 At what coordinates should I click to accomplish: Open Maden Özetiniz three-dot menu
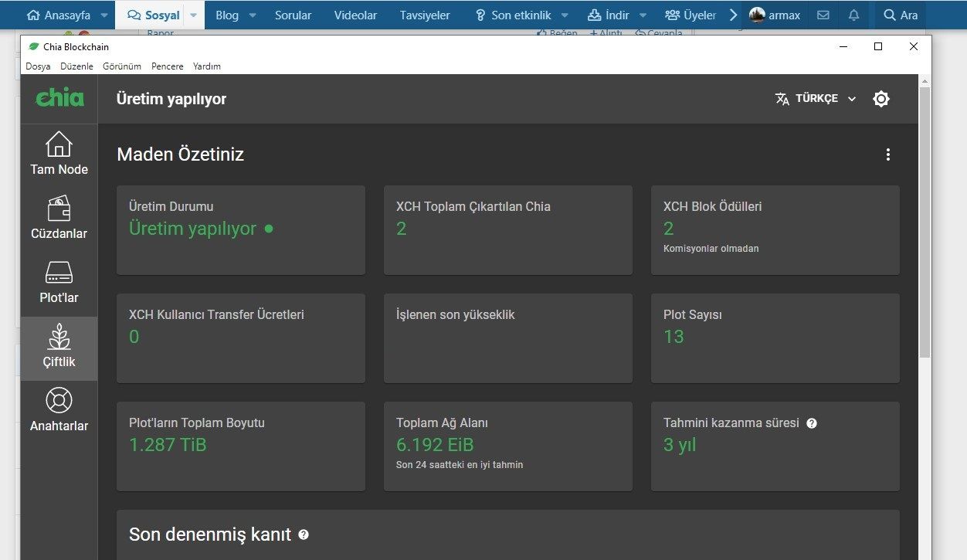887,154
